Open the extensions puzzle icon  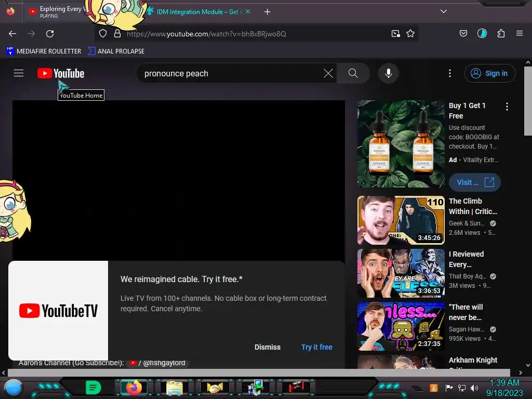[501, 33]
